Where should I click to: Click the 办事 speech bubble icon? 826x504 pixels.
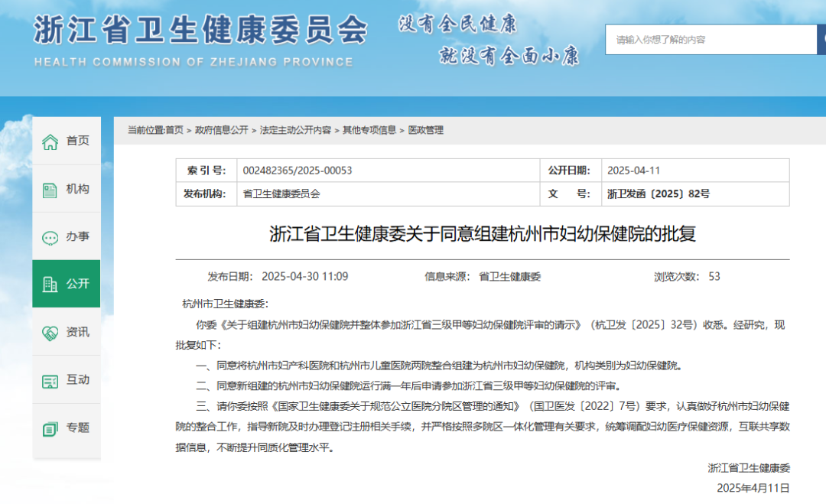click(x=50, y=238)
